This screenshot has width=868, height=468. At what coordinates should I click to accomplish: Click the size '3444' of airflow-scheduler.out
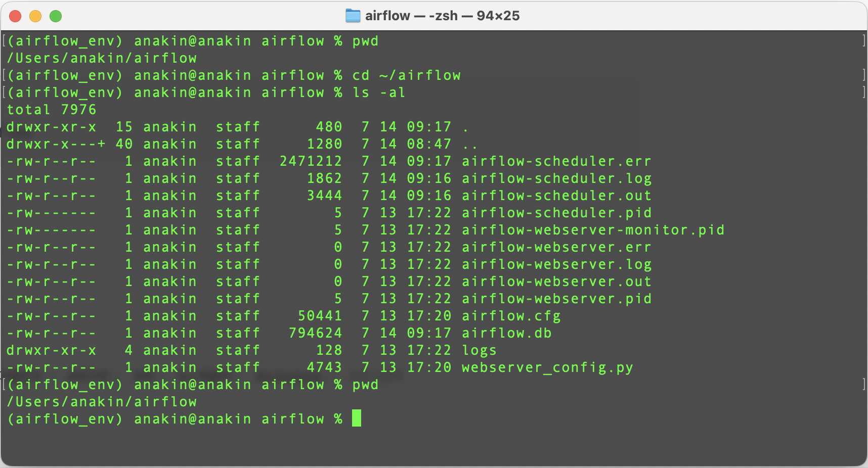pos(324,196)
